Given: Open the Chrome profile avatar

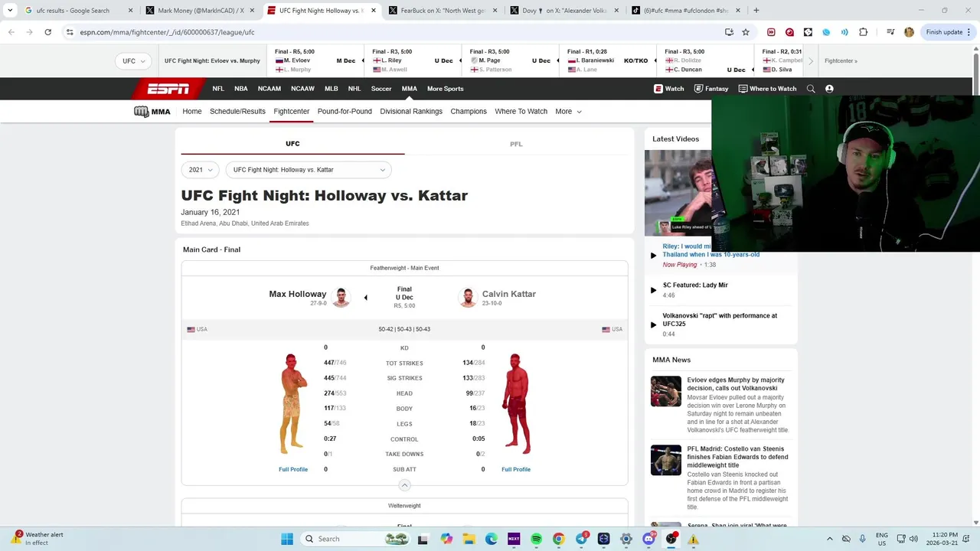Looking at the screenshot, I should (909, 32).
